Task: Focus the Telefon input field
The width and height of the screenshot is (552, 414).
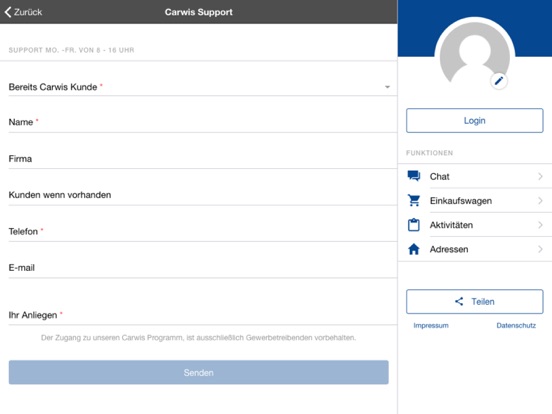Action: pos(203,231)
